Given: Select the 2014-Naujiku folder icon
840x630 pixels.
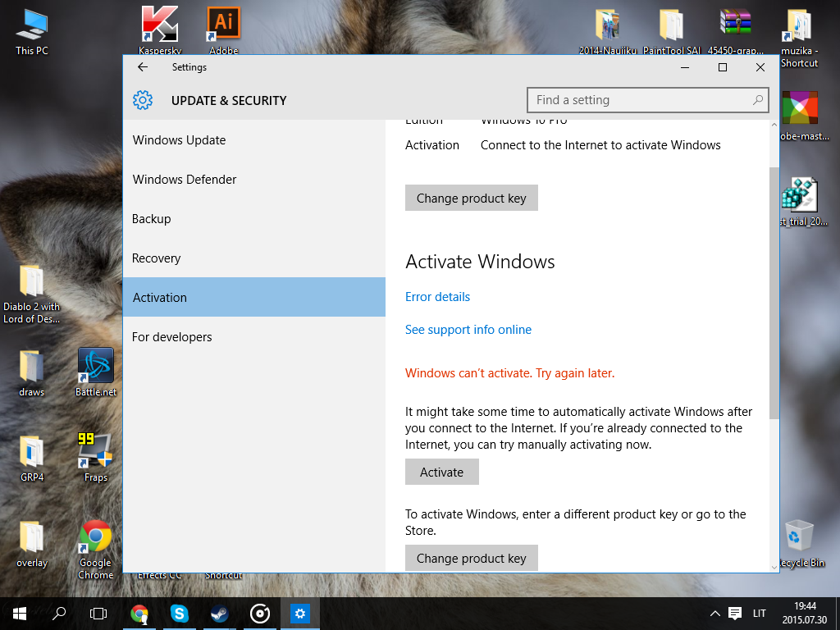Looking at the screenshot, I should point(608,31).
